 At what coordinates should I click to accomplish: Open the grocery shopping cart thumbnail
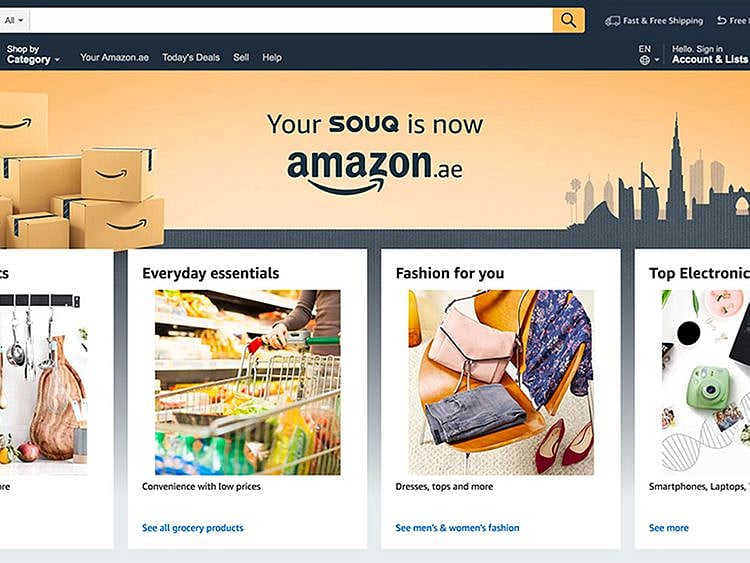point(247,382)
